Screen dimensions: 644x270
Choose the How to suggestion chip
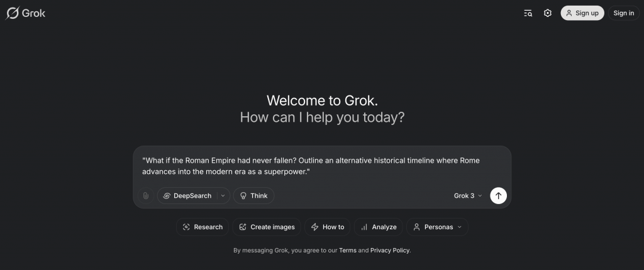point(327,227)
